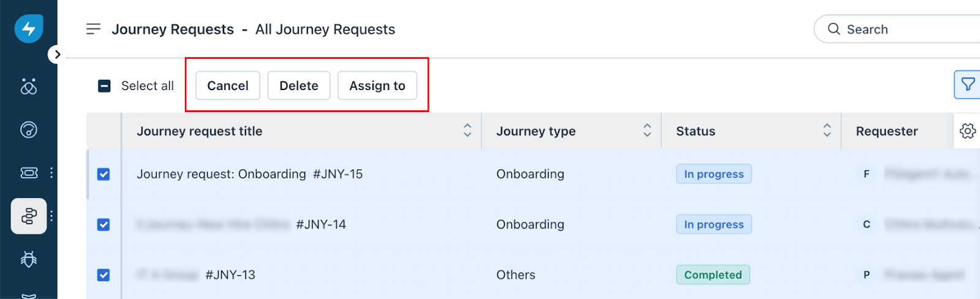Open the hamburger menu beside Journey Requests
980x299 pixels.
[x=93, y=29]
